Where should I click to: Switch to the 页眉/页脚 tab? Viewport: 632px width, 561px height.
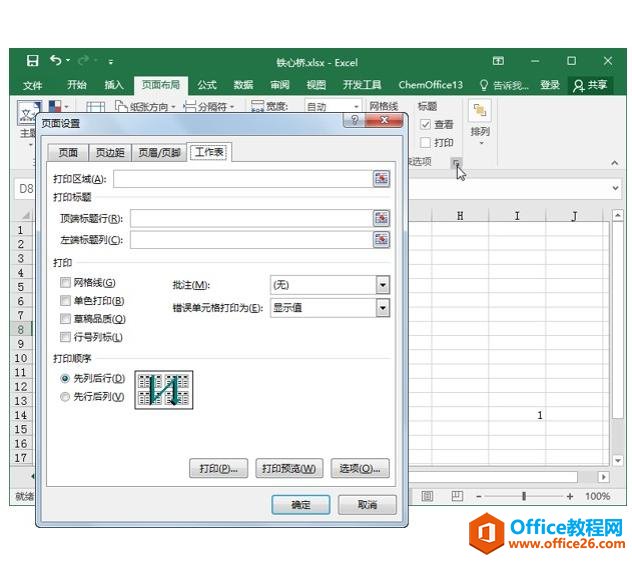(159, 152)
